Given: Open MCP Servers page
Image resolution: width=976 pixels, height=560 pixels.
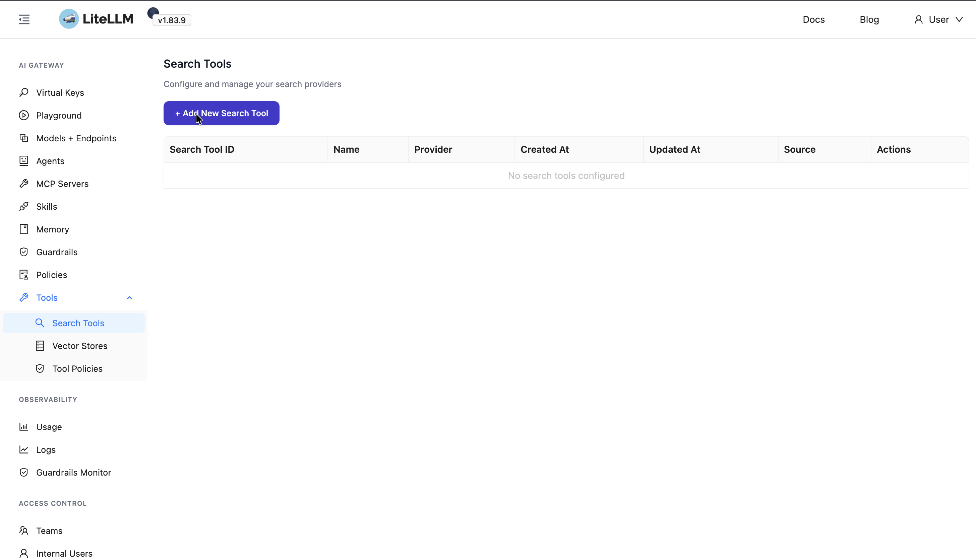Looking at the screenshot, I should (x=62, y=184).
